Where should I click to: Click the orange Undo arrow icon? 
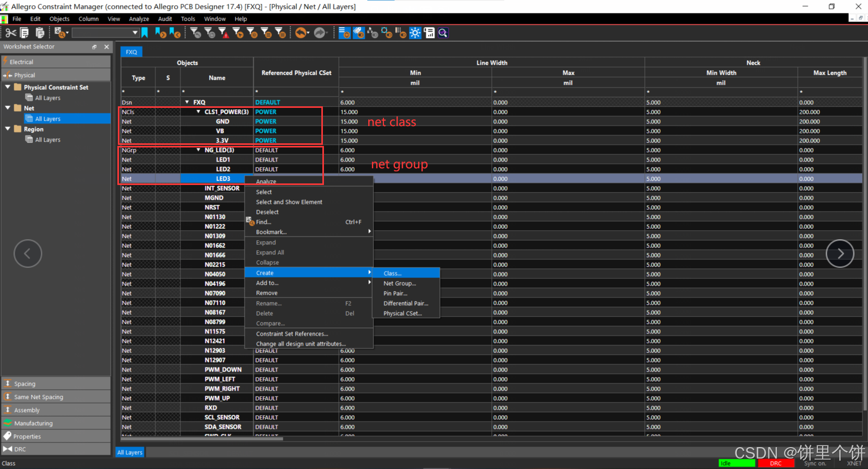coord(302,33)
